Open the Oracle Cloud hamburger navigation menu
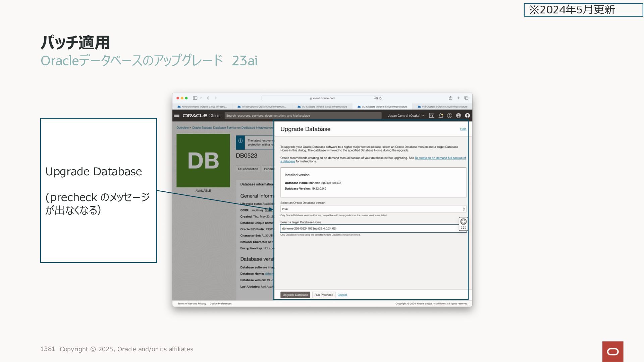This screenshot has width=644, height=362. [x=177, y=115]
